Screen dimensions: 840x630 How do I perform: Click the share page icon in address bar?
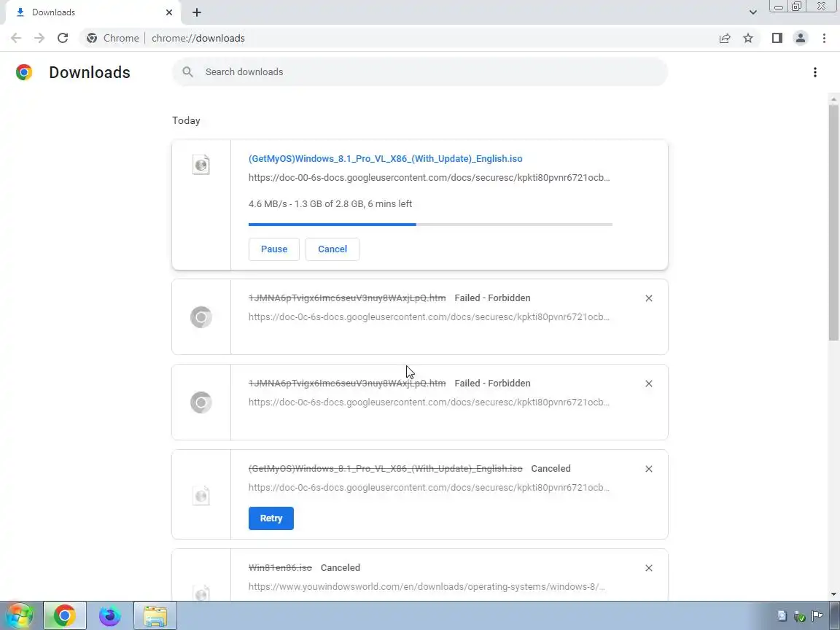pyautogui.click(x=725, y=38)
